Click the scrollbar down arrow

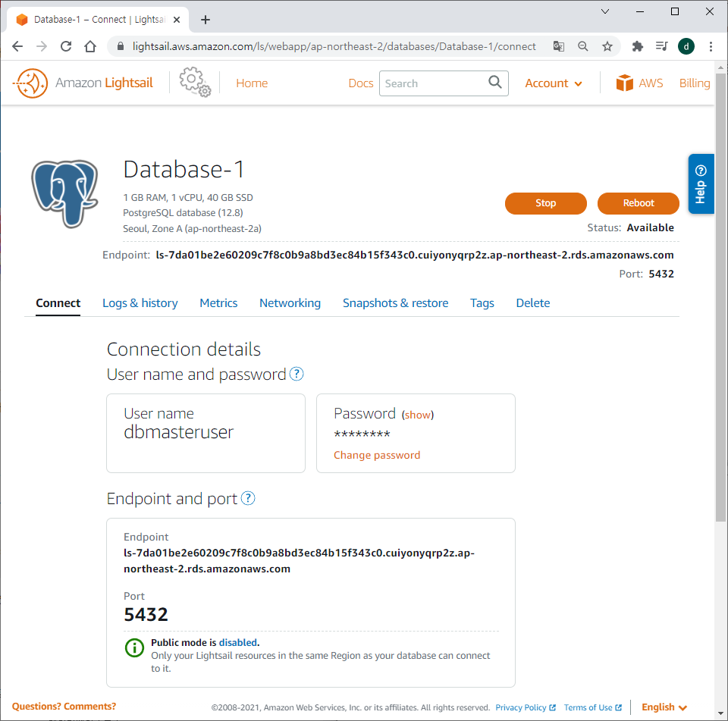[x=720, y=713]
